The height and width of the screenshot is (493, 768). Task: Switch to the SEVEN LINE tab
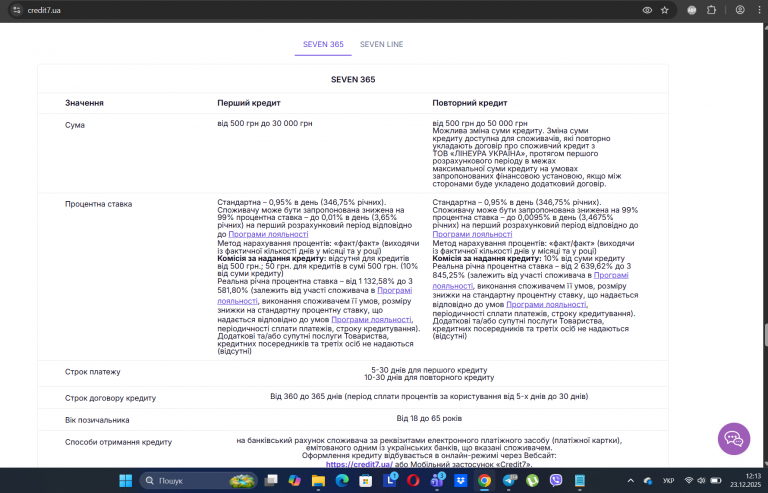382,45
